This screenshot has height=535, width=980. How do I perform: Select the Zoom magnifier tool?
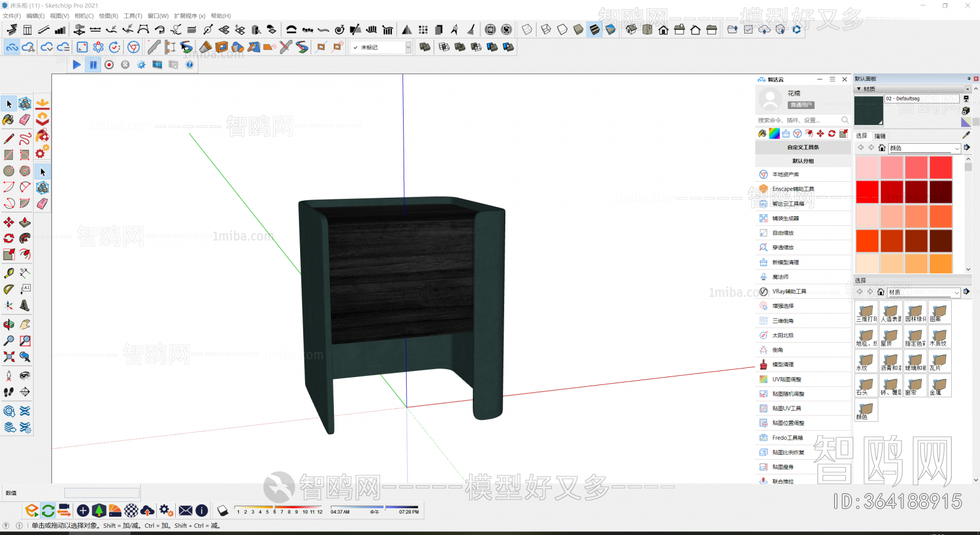pyautogui.click(x=9, y=340)
